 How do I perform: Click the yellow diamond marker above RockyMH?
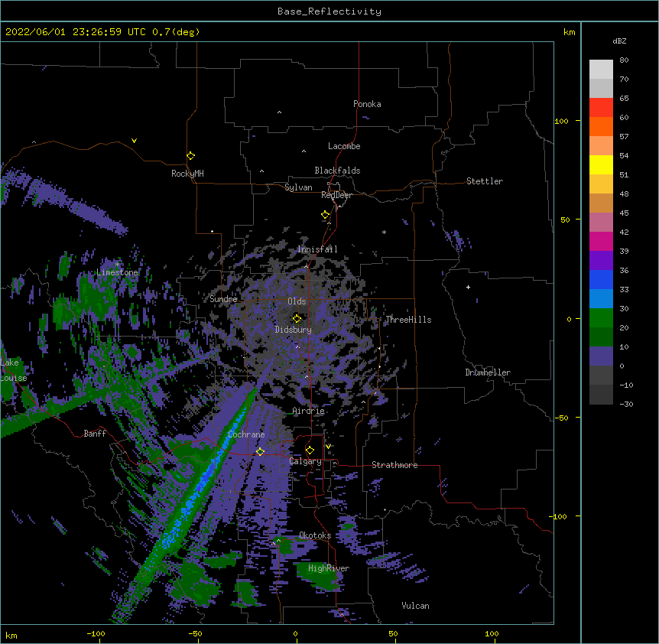click(x=190, y=156)
